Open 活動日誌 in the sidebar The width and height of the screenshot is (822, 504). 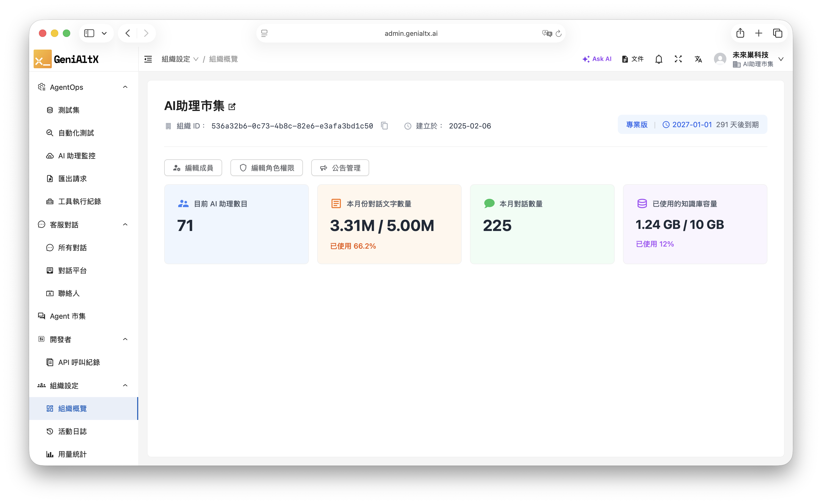pyautogui.click(x=72, y=431)
